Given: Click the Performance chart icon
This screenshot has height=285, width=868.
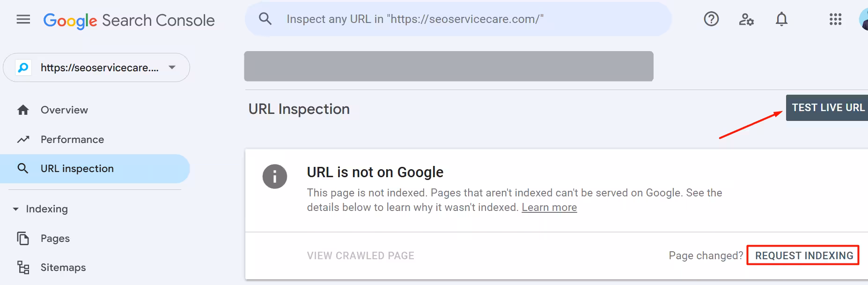Looking at the screenshot, I should (x=23, y=139).
